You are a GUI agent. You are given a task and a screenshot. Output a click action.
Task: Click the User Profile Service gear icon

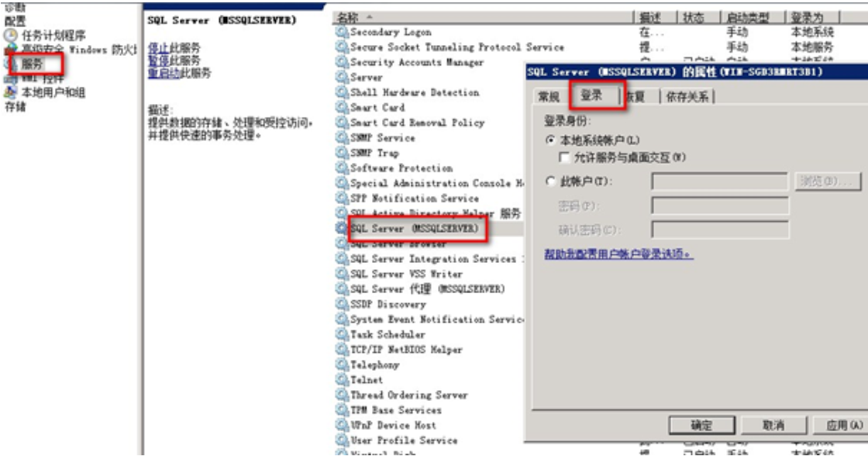click(342, 441)
